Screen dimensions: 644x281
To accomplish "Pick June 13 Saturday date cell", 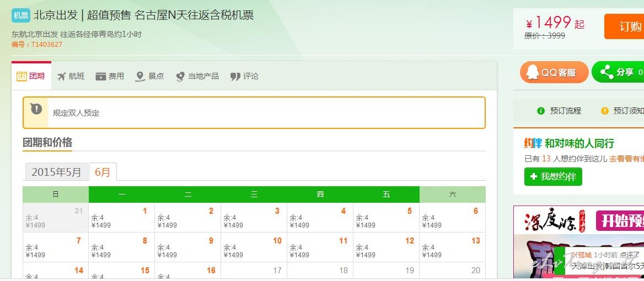I will coord(452,247).
